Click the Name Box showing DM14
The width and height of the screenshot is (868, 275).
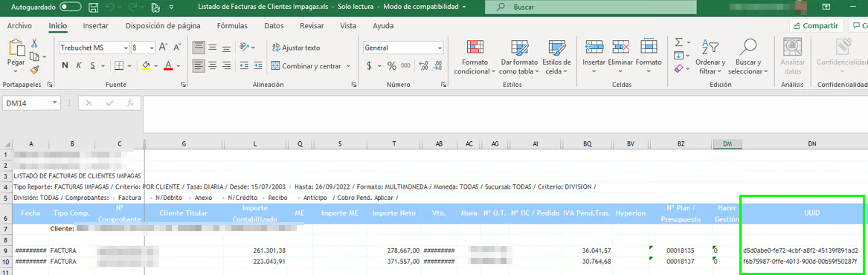tap(31, 103)
